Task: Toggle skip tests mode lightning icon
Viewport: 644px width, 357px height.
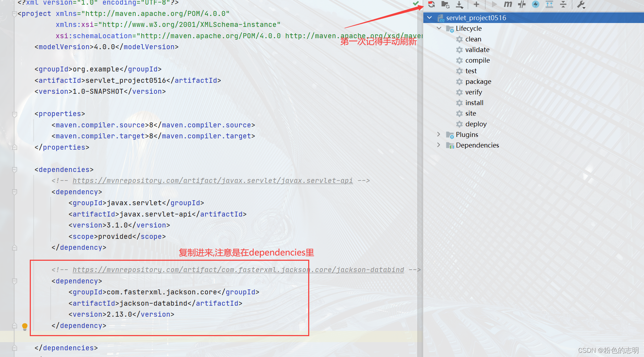Action: point(536,5)
